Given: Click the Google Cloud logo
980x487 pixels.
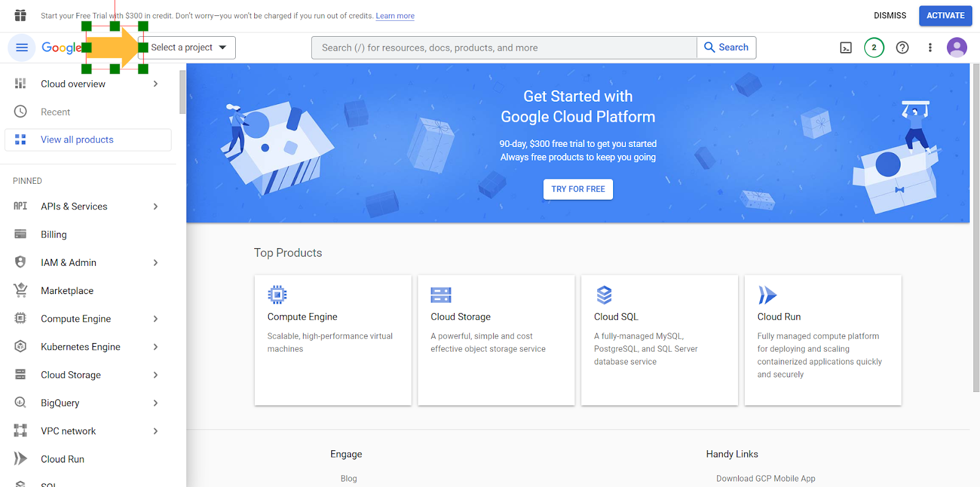Looking at the screenshot, I should tap(61, 48).
